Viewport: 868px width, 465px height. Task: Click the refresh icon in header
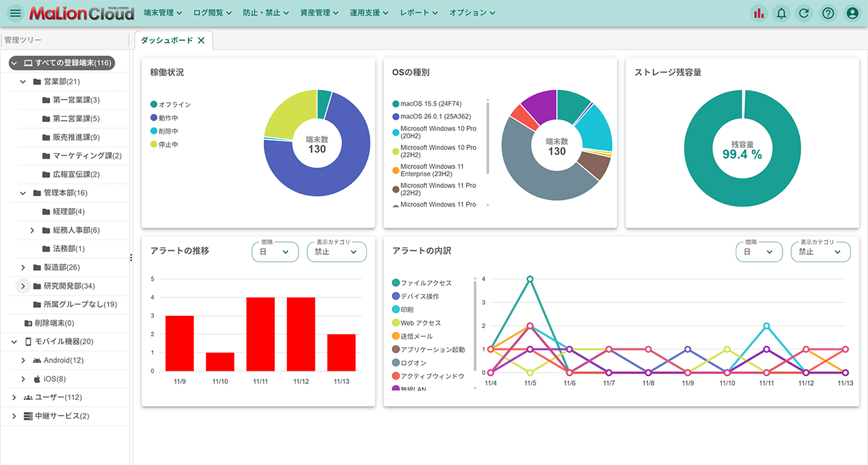coord(804,13)
